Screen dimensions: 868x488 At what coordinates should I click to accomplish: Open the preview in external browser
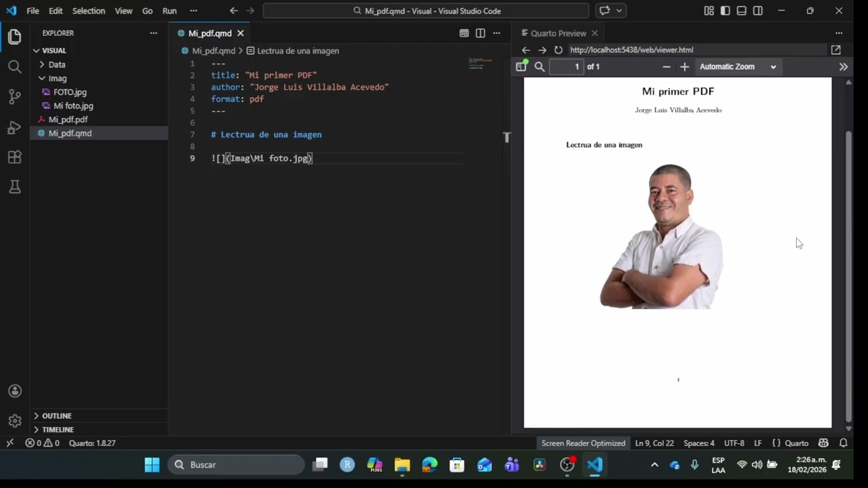click(x=836, y=50)
